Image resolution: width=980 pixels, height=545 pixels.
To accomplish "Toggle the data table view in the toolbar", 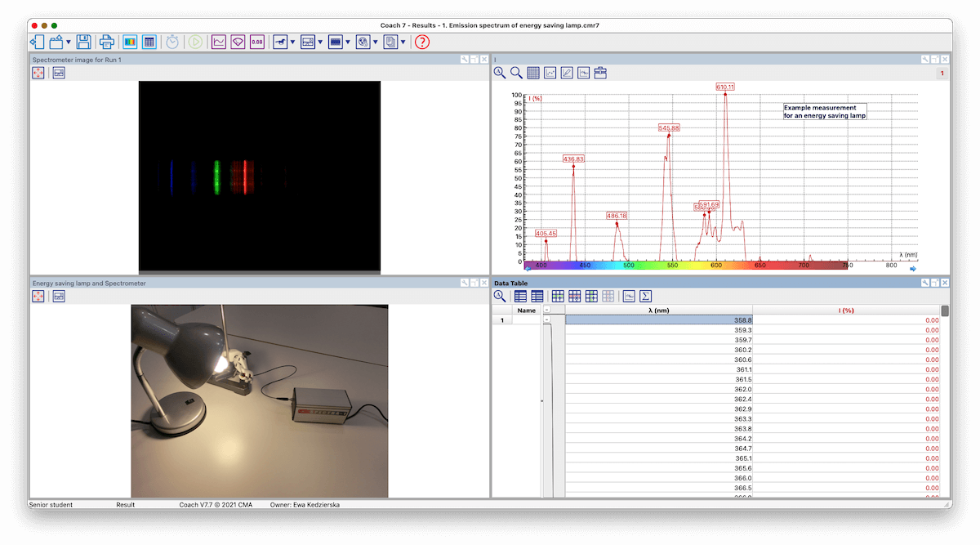I will click(151, 41).
